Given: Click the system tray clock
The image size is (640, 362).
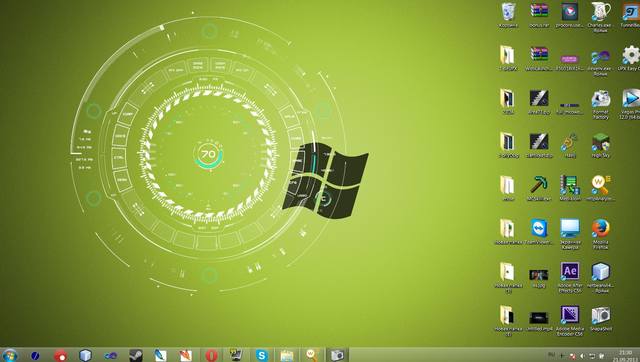Looking at the screenshot, I should coord(624,355).
